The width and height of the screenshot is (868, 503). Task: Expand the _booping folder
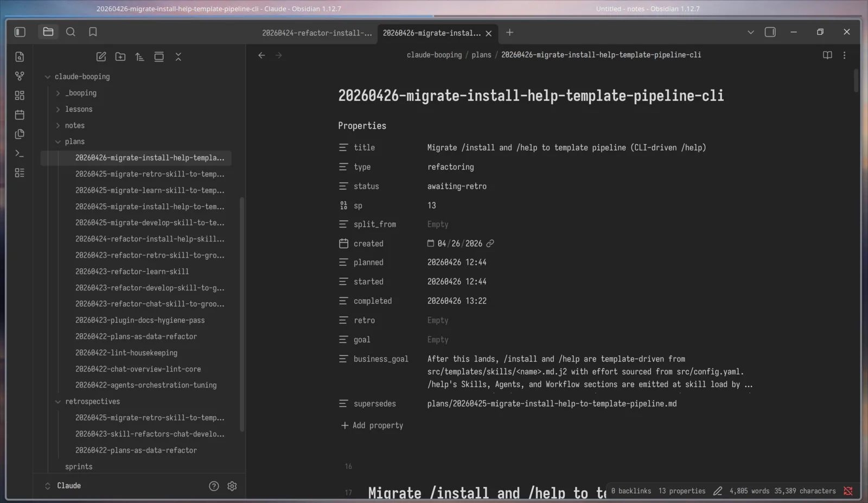point(58,93)
